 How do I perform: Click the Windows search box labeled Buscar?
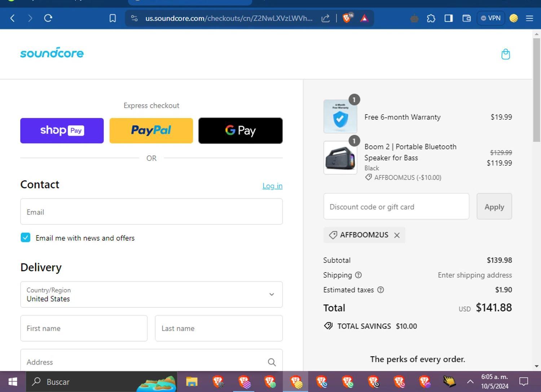[102, 382]
